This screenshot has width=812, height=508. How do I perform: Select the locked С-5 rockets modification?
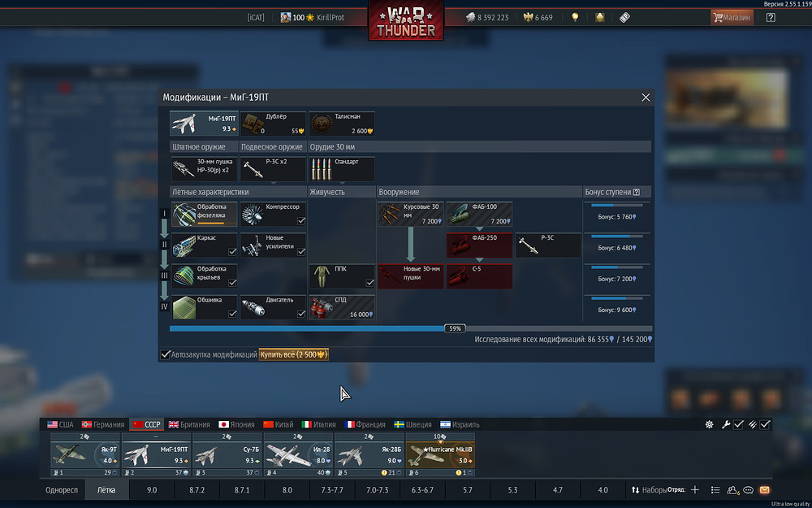480,276
